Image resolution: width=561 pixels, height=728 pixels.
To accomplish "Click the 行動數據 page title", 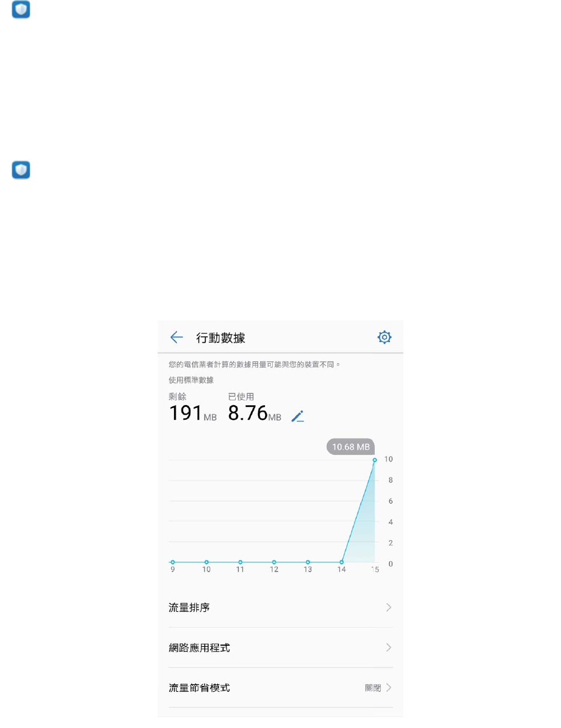I will point(221,338).
